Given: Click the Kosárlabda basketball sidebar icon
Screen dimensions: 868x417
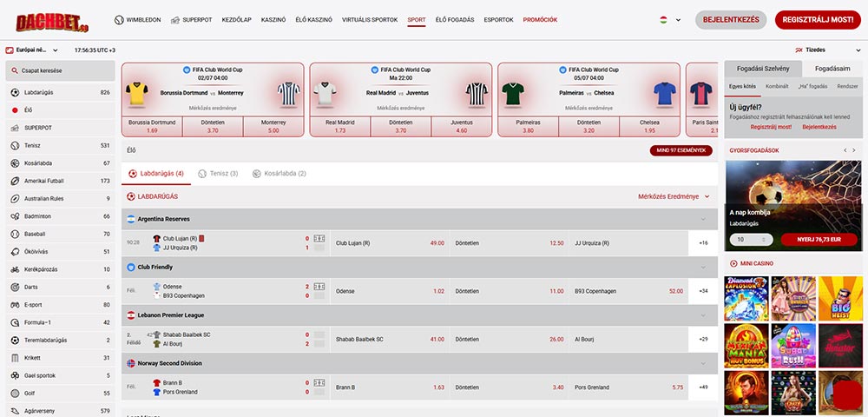Looking at the screenshot, I should coord(16,163).
